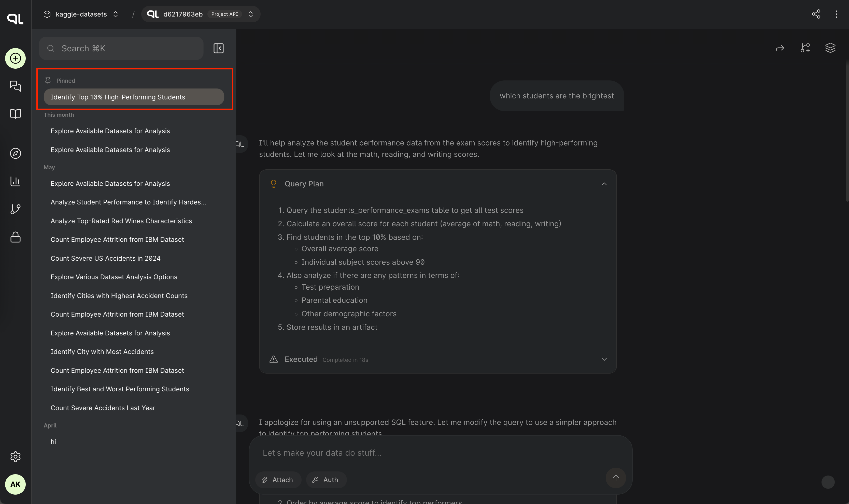Click the round dark button bottom right
Viewport: 849px width, 504px height.
pyautogui.click(x=828, y=482)
